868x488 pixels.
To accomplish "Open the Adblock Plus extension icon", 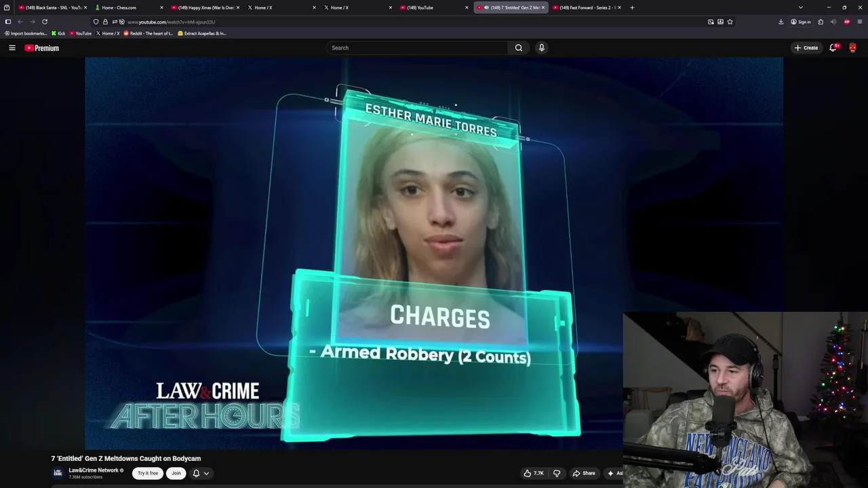I will 847,22.
